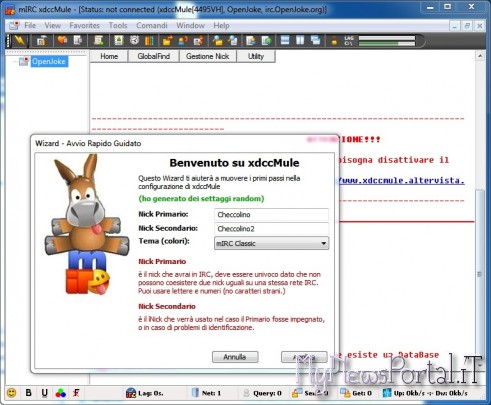Open the Comandi menu
Screen dimensions: 491x405
(152, 26)
